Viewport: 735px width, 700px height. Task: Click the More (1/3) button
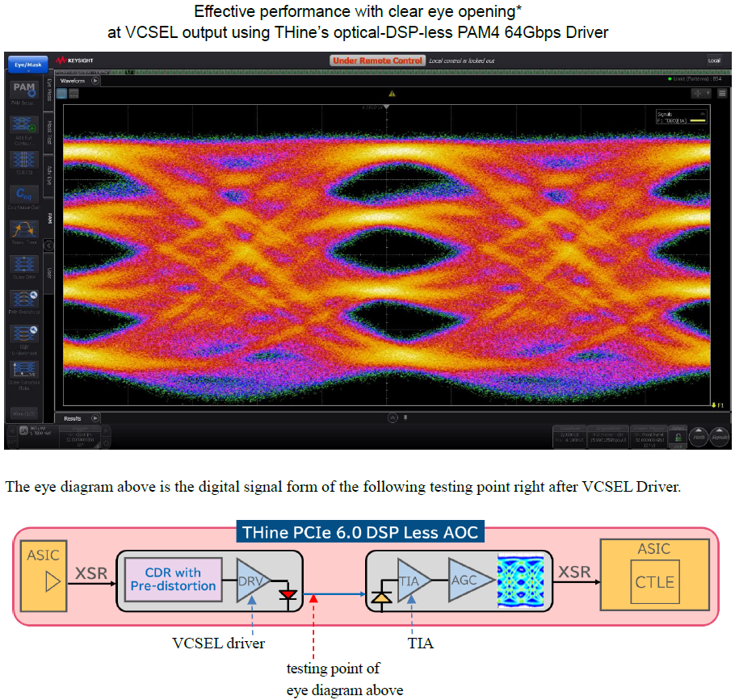click(24, 413)
